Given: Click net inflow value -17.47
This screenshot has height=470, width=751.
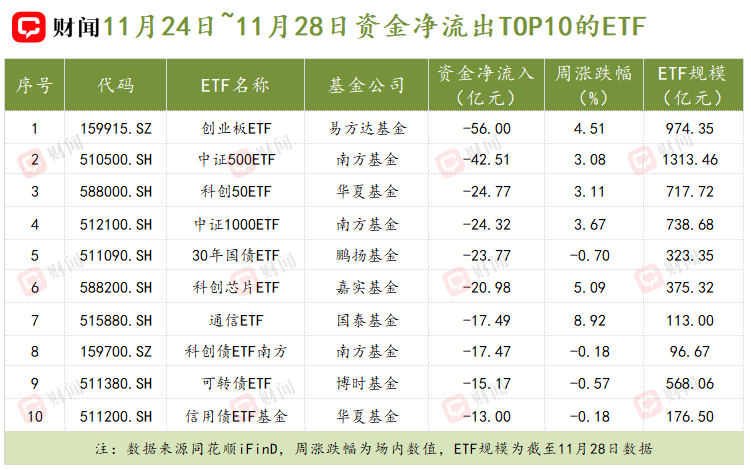Looking at the screenshot, I should [x=487, y=351].
